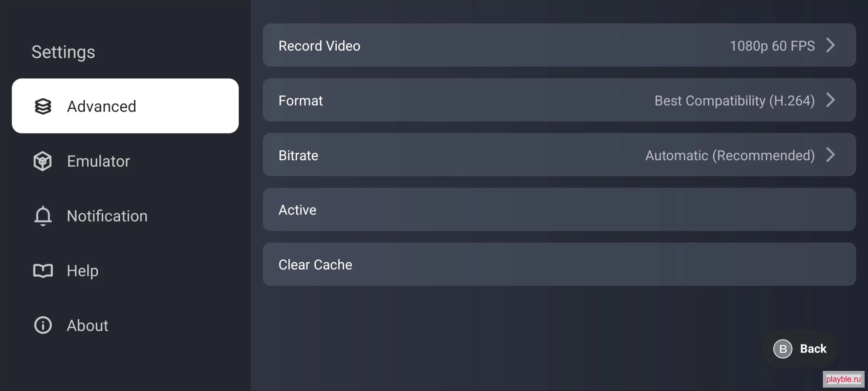Choose the Clear Cache option

(x=559, y=264)
